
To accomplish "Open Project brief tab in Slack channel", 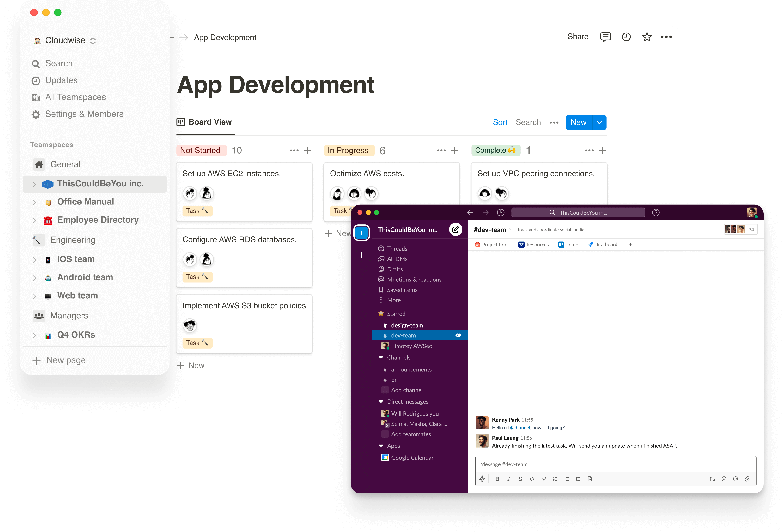I will (x=492, y=245).
